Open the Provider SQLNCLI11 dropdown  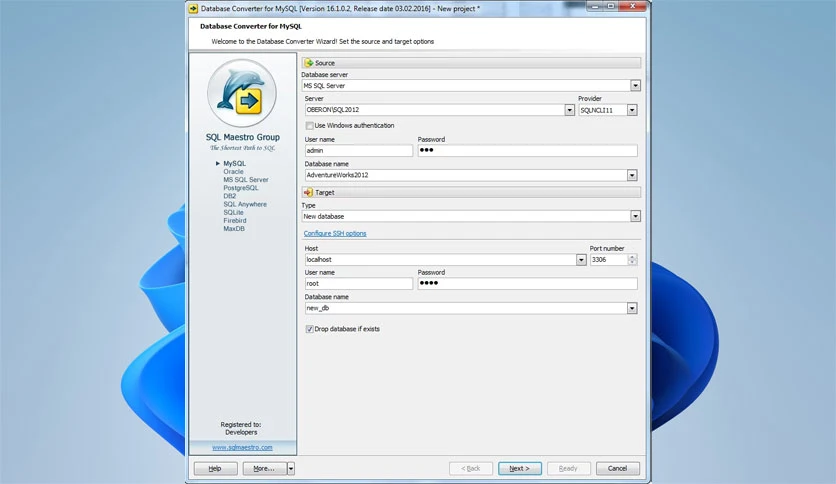click(x=632, y=110)
